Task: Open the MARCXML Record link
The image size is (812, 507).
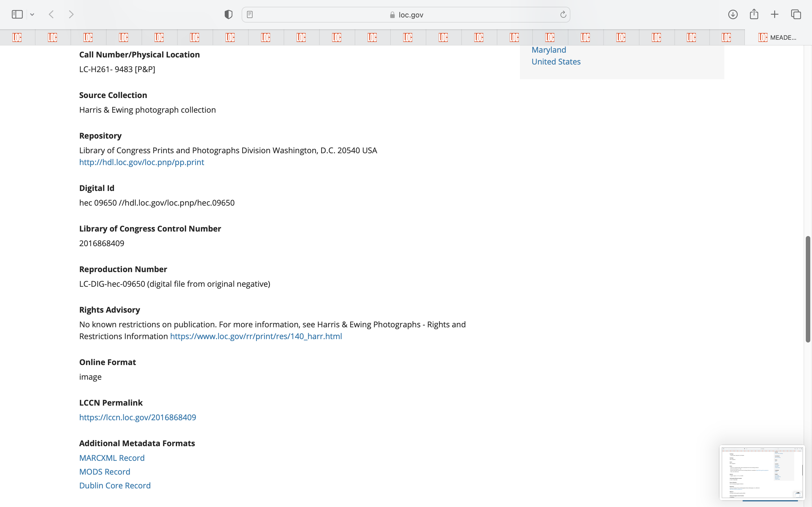Action: (112, 458)
